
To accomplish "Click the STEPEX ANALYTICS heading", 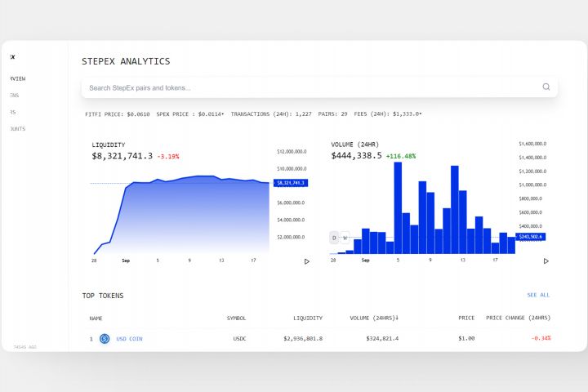I will tap(126, 61).
